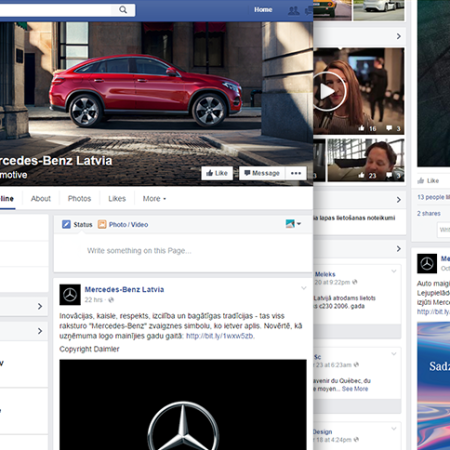This screenshot has width=450, height=450.
Task: Open the options chevron on the Québec post
Action: click(394, 353)
